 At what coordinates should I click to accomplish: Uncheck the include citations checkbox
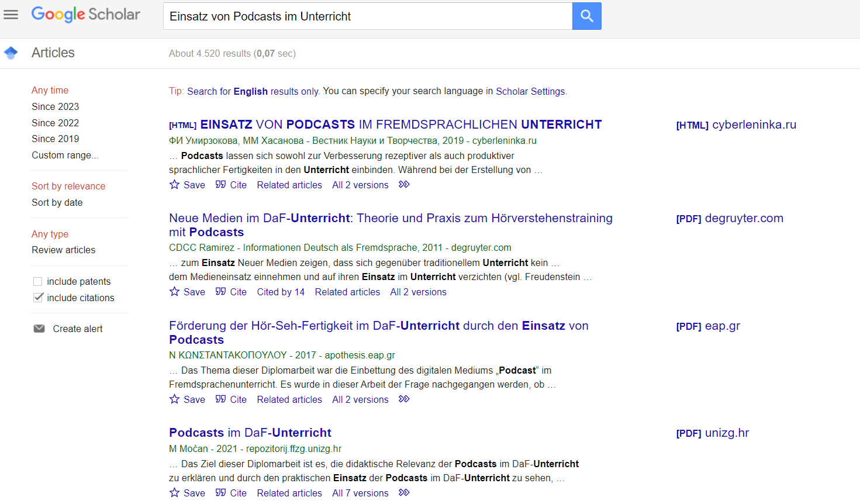coord(38,298)
